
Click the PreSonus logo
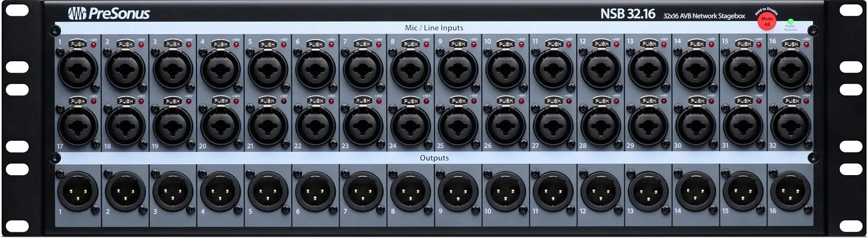coord(108,14)
